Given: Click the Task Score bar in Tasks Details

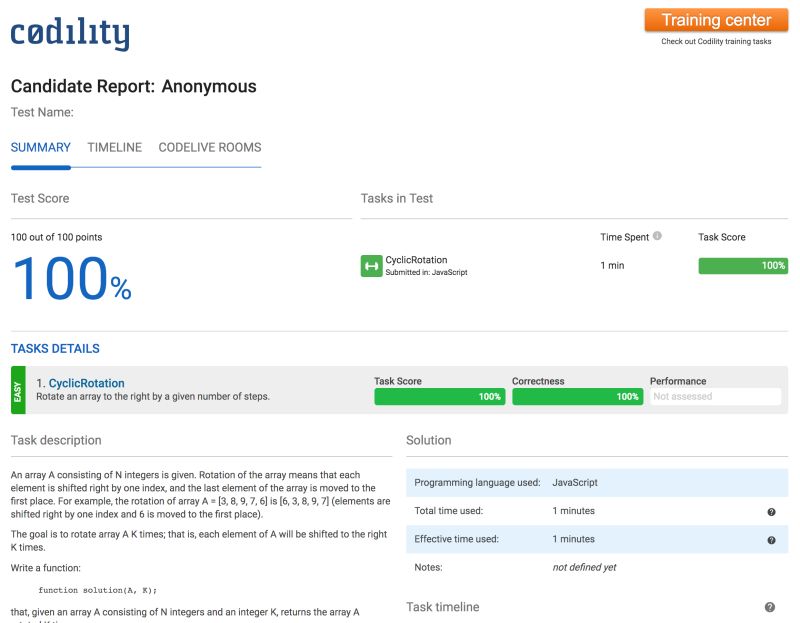Looking at the screenshot, I should click(439, 396).
